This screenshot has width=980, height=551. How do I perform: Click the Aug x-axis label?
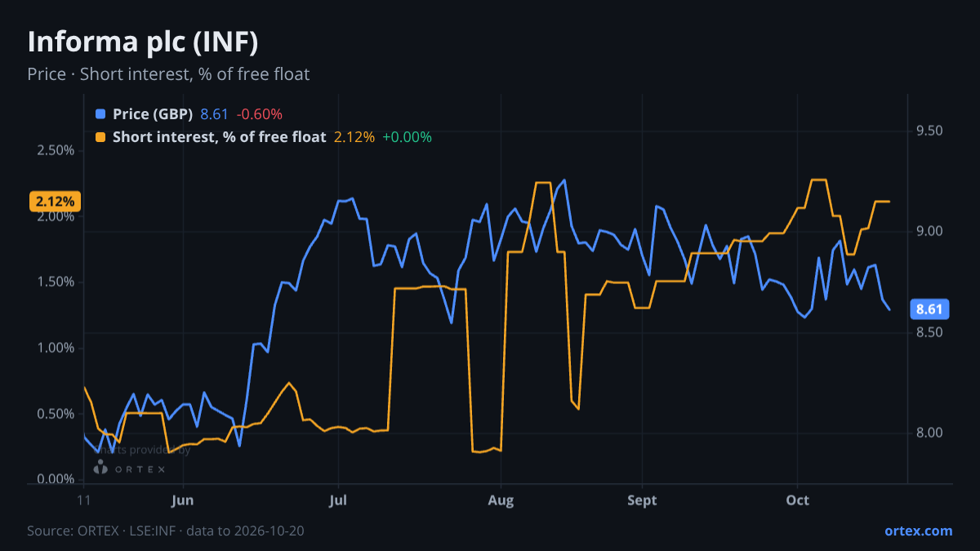(501, 500)
